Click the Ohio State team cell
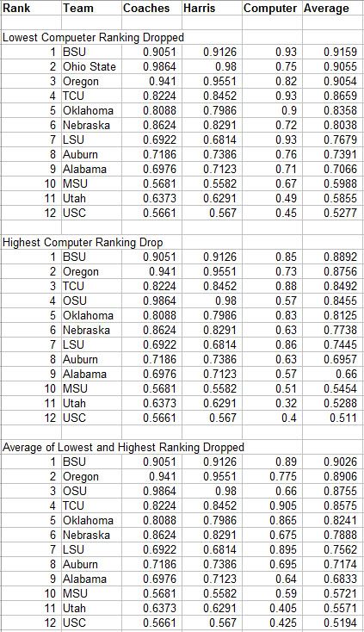This screenshot has height=632, width=364. [x=91, y=66]
